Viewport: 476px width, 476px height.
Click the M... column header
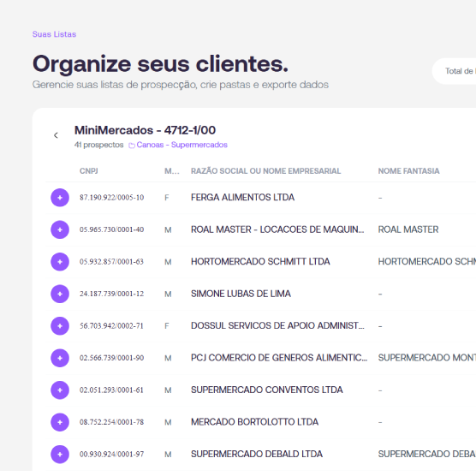[172, 171]
